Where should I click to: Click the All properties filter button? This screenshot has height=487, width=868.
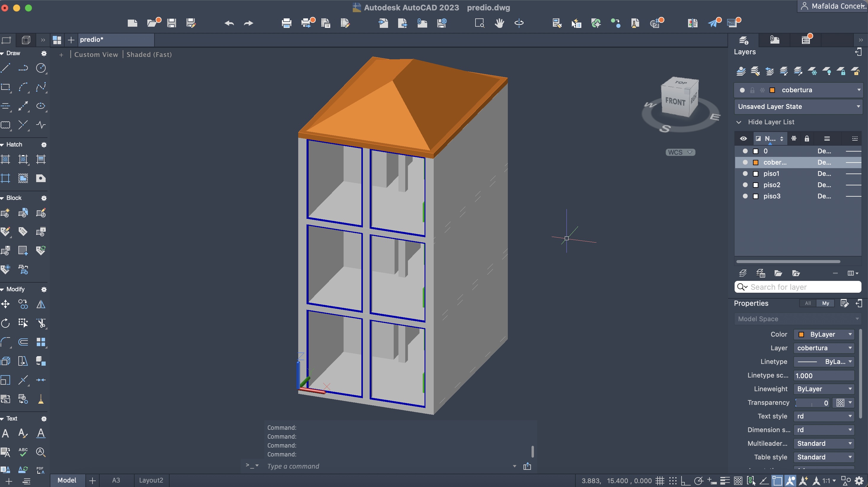point(808,303)
